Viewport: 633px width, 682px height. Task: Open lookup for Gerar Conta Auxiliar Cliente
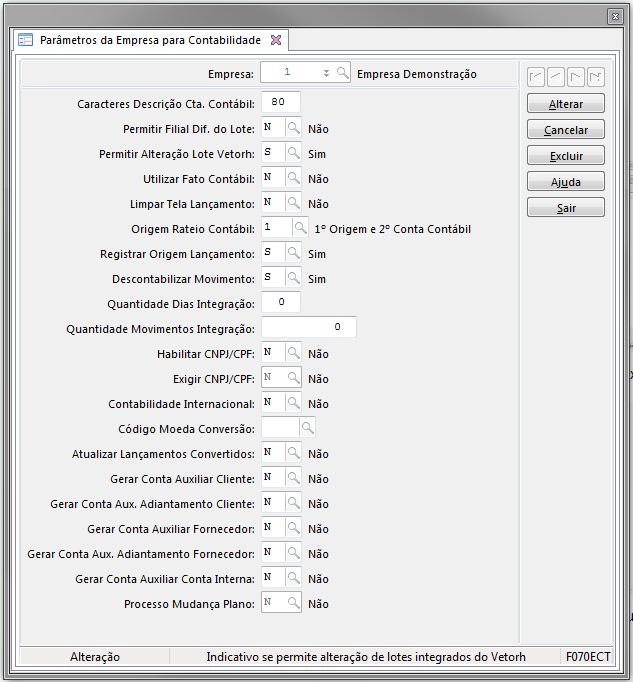point(294,478)
